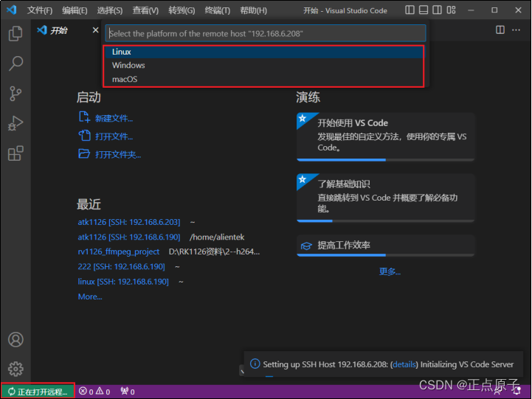Open the 了解基础知识 walkthrough card

click(x=385, y=198)
